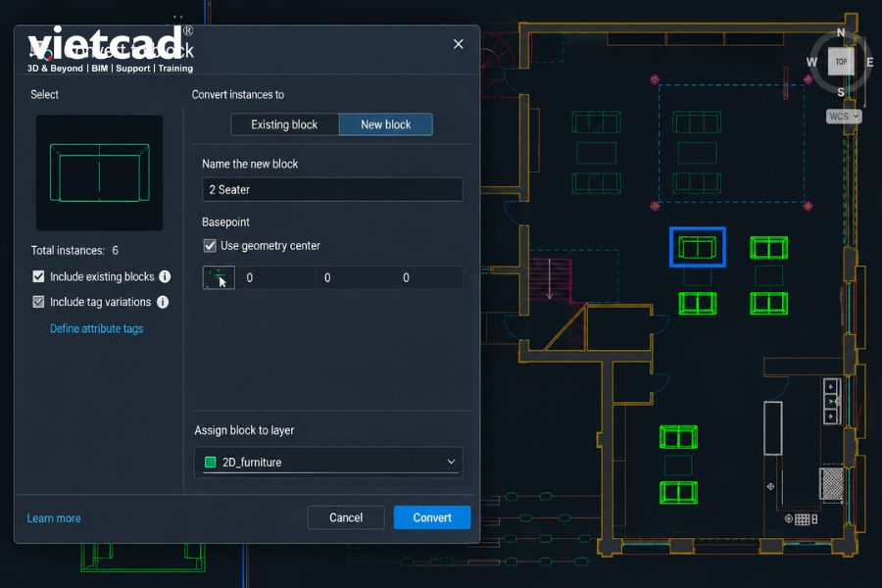Image resolution: width=882 pixels, height=588 pixels.
Task: Close the Convert to Block dialog
Action: pos(459,44)
